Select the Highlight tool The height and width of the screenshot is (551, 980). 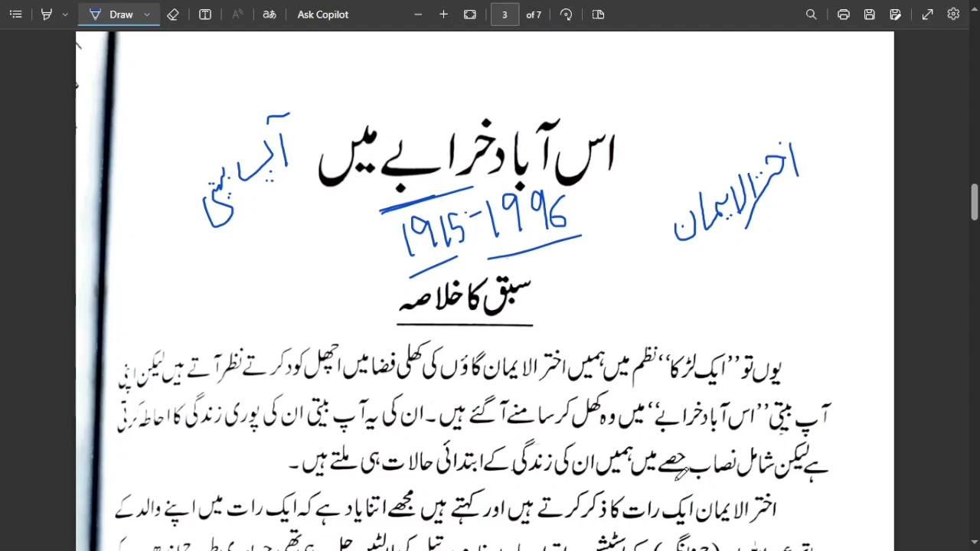tap(47, 15)
